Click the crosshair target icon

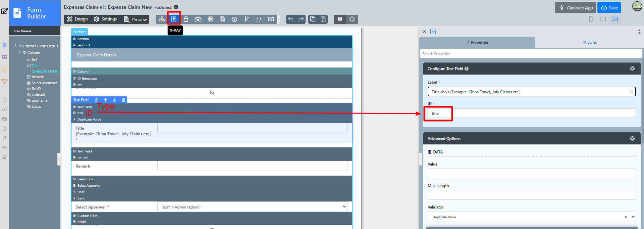pos(352,19)
